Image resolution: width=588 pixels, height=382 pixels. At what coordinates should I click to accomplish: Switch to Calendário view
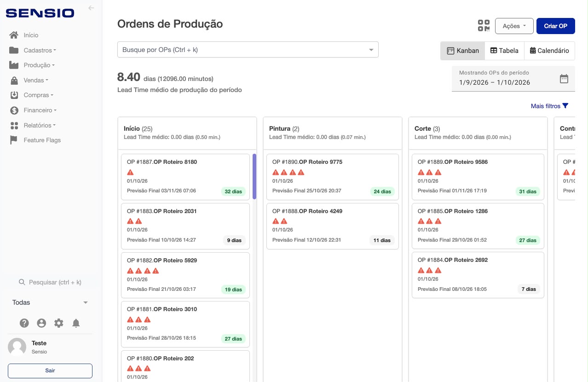pyautogui.click(x=549, y=51)
